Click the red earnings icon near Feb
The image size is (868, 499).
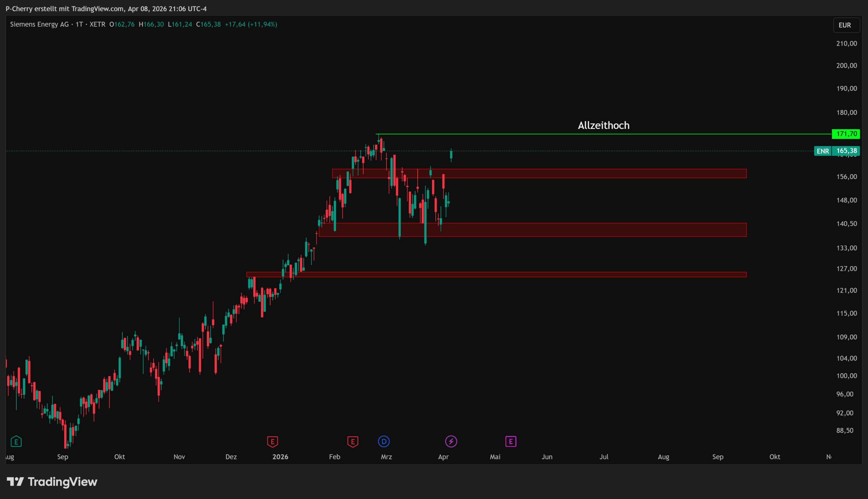tap(353, 441)
